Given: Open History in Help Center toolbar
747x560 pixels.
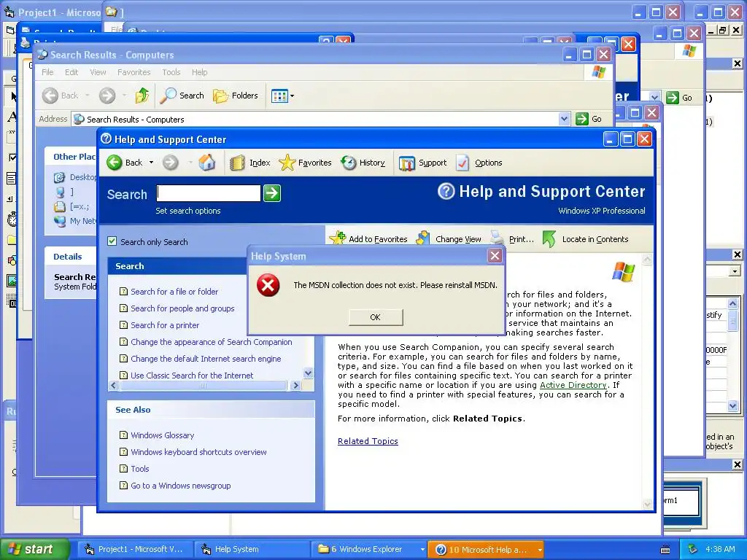Looking at the screenshot, I should pyautogui.click(x=363, y=163).
